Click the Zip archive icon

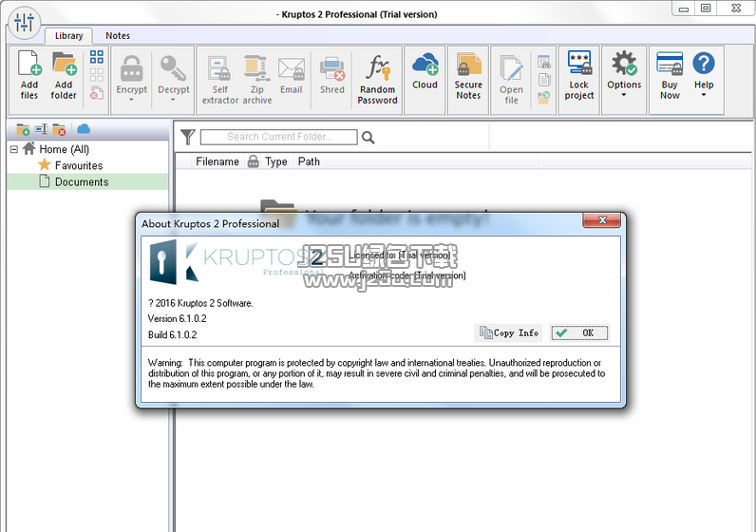[256, 68]
